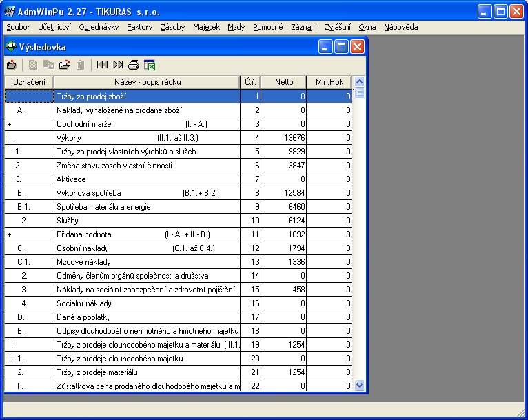Viewport: 528px width, 420px height.
Task: Select the Aktivace row
Action: point(178,179)
